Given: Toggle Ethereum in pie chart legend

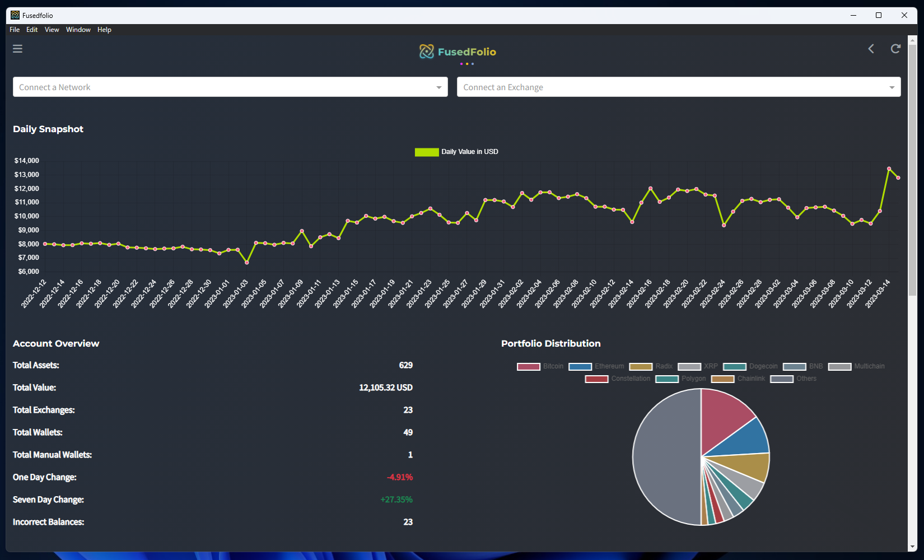Looking at the screenshot, I should tap(596, 366).
